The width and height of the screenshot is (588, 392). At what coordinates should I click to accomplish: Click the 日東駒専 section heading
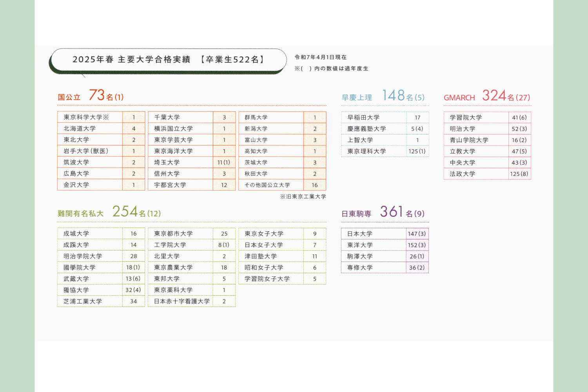point(356,214)
